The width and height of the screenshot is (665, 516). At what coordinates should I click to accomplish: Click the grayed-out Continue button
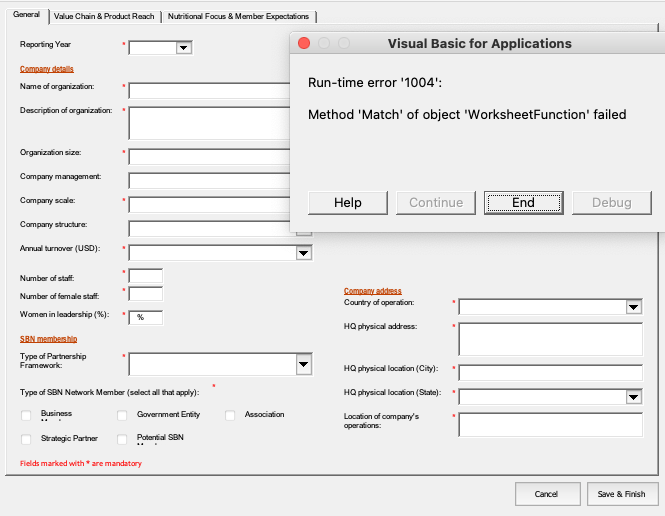tap(436, 203)
